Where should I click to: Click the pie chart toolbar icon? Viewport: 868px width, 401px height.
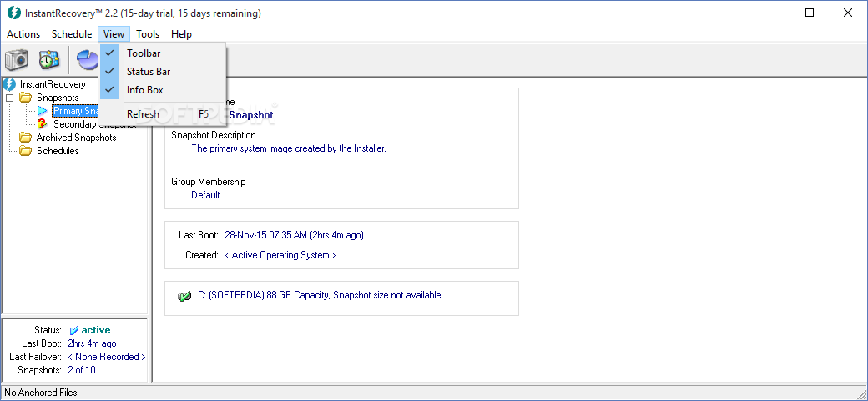coord(88,59)
